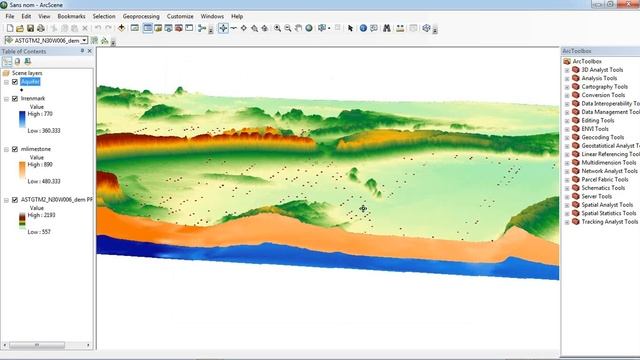Select the Aquifer layer name
Viewport: 640px width, 360px height.
30,82
